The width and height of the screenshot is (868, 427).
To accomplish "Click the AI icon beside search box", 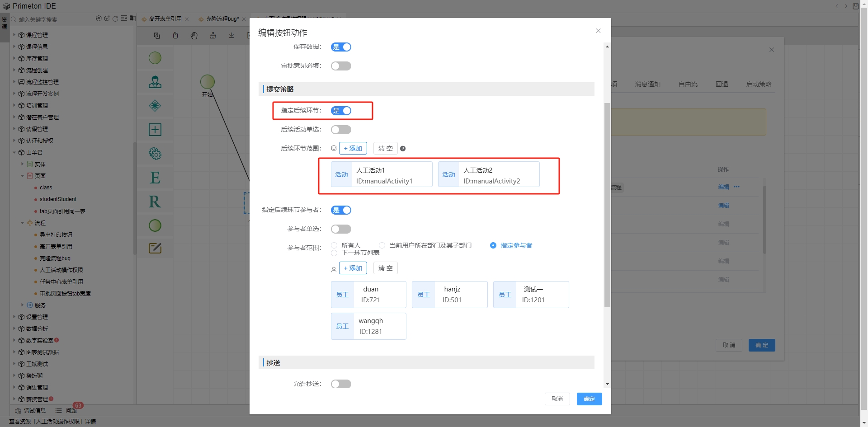I will click(99, 19).
